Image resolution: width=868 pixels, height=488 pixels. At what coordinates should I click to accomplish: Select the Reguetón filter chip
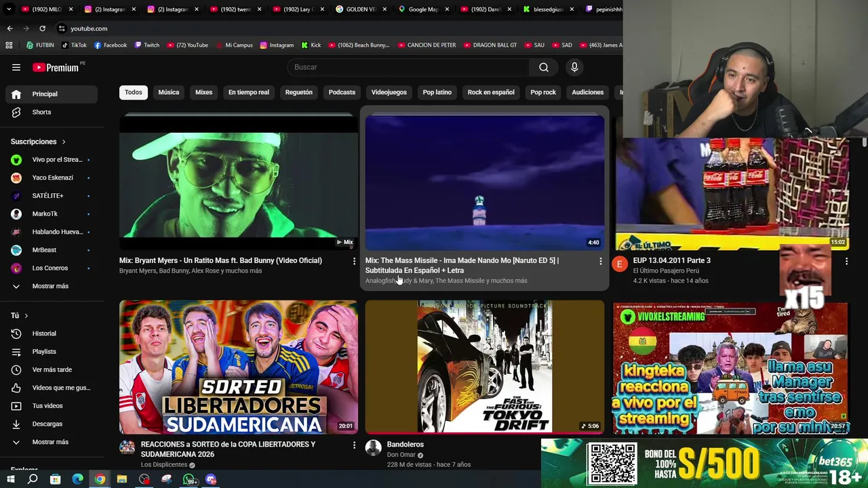299,92
